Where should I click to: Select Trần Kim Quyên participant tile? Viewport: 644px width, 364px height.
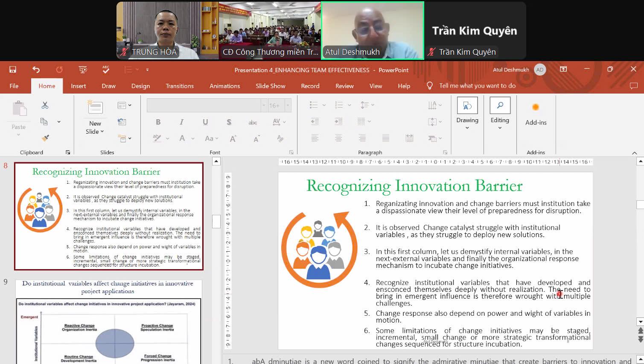475,30
